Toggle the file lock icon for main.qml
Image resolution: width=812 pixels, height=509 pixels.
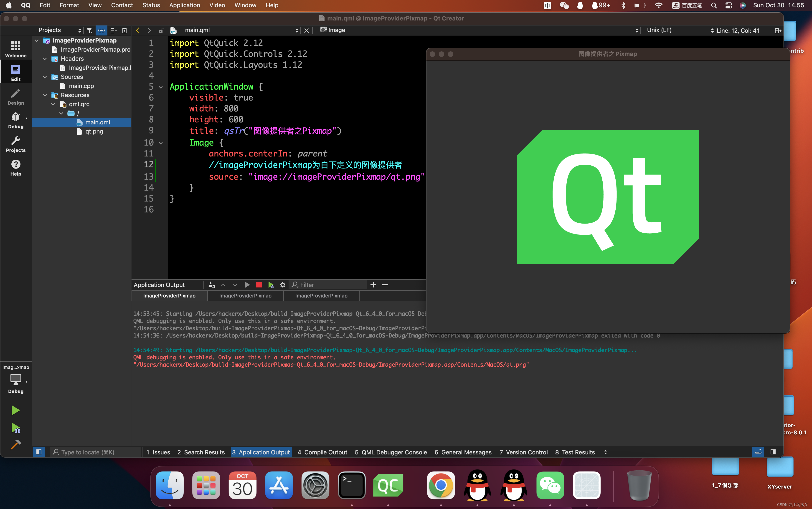point(161,30)
